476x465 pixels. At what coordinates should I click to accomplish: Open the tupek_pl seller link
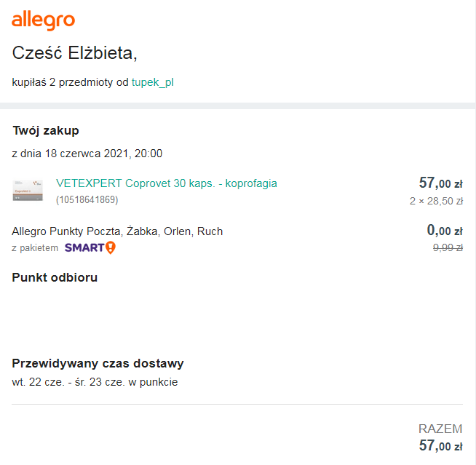coord(153,82)
